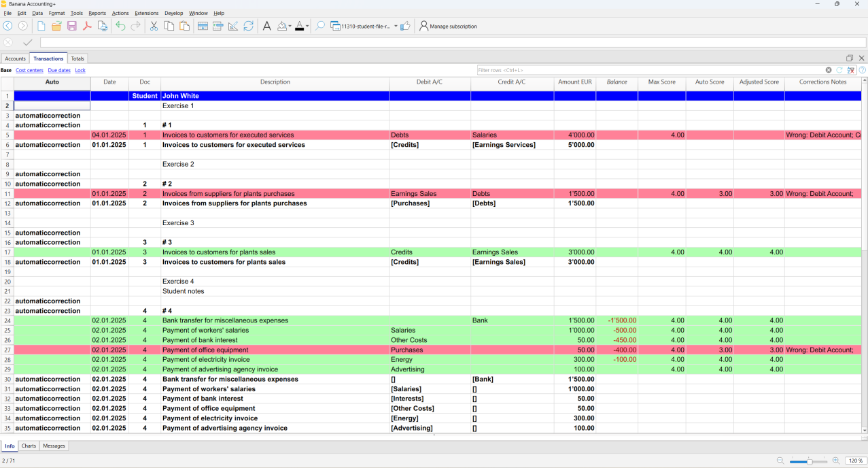Redo the last undone action
Image resolution: width=868 pixels, height=468 pixels.
point(135,26)
